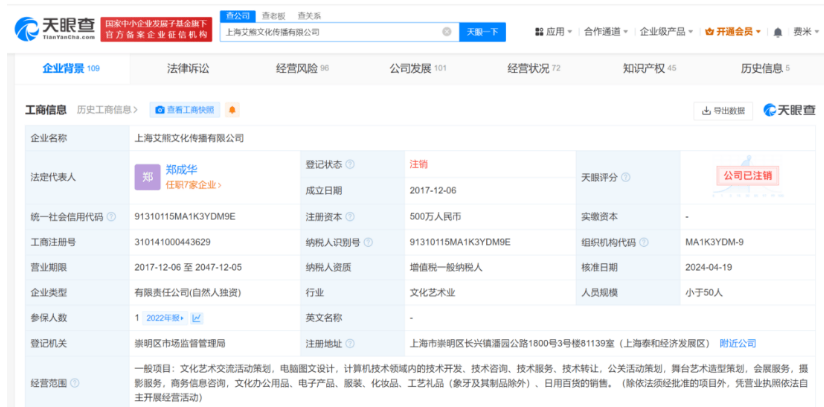This screenshot has height=407, width=824.
Task: Open help icon next to 经营范围
Action: (x=75, y=383)
